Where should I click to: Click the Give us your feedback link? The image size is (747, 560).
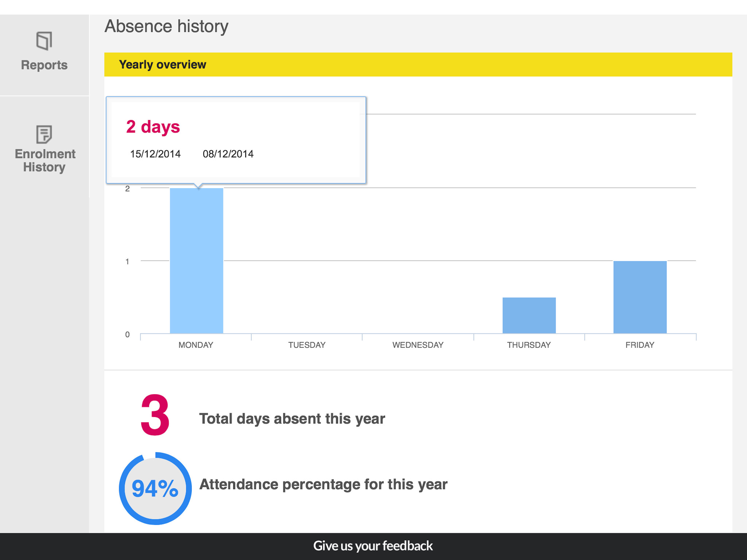pyautogui.click(x=373, y=546)
